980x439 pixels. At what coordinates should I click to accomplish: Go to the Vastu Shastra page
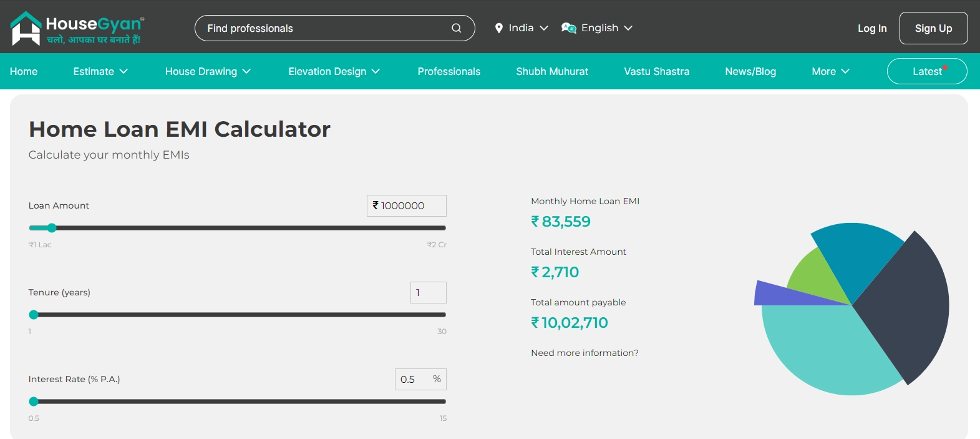656,71
